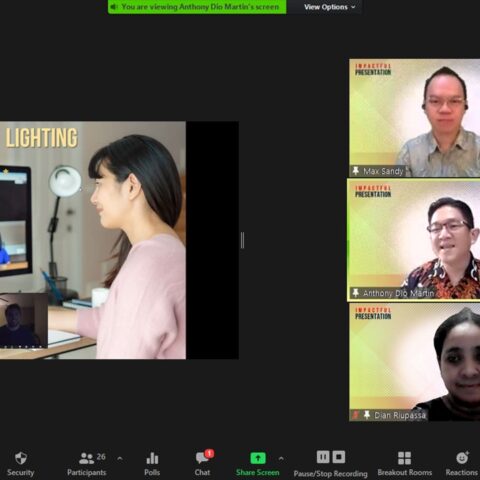480x480 pixels.
Task: Pause the recording
Action: pos(323,457)
